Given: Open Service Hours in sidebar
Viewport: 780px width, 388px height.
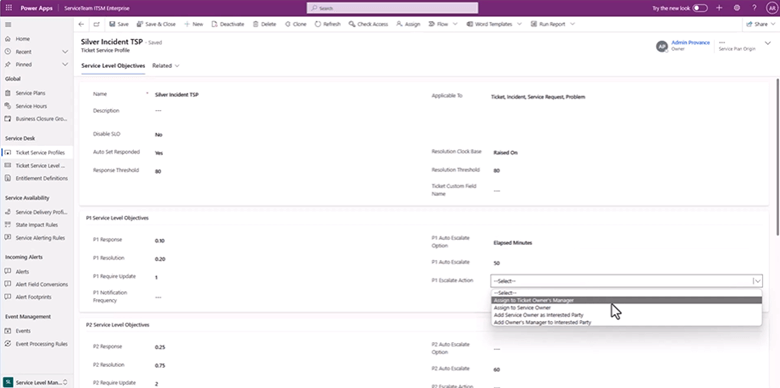Looking at the screenshot, I should pos(31,106).
